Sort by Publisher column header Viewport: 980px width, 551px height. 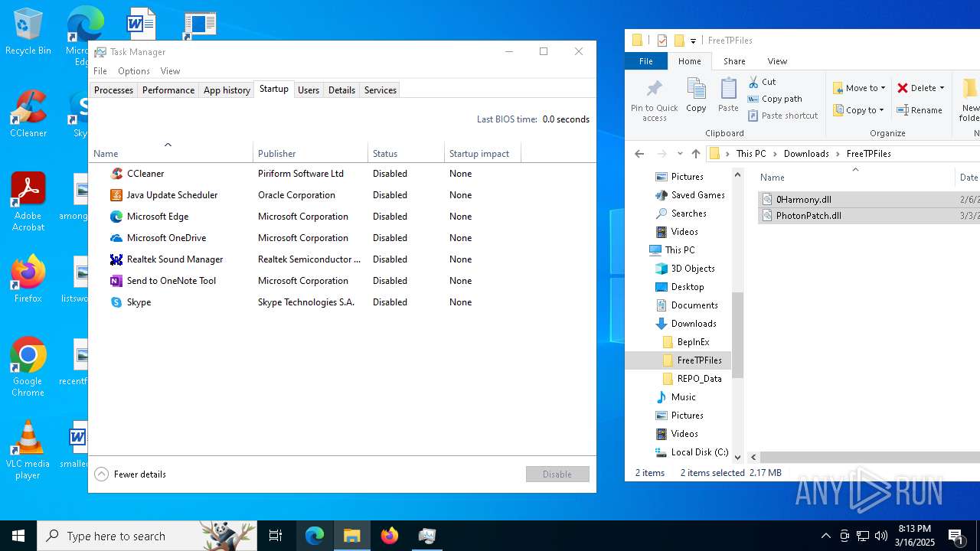click(x=310, y=153)
